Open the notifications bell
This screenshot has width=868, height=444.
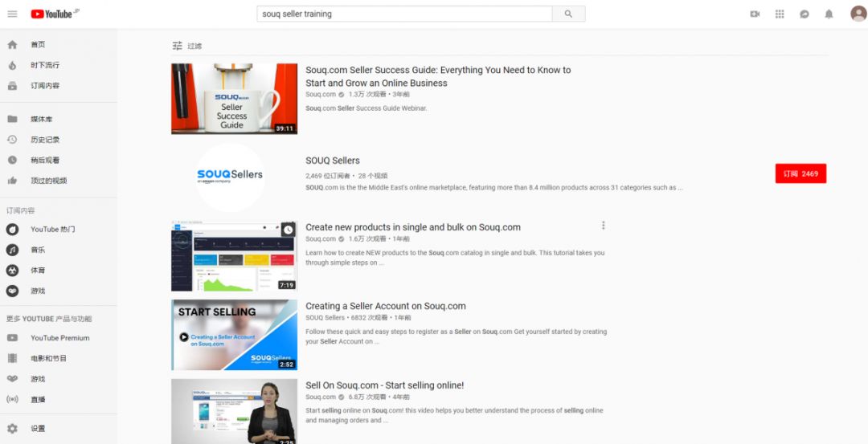point(829,14)
